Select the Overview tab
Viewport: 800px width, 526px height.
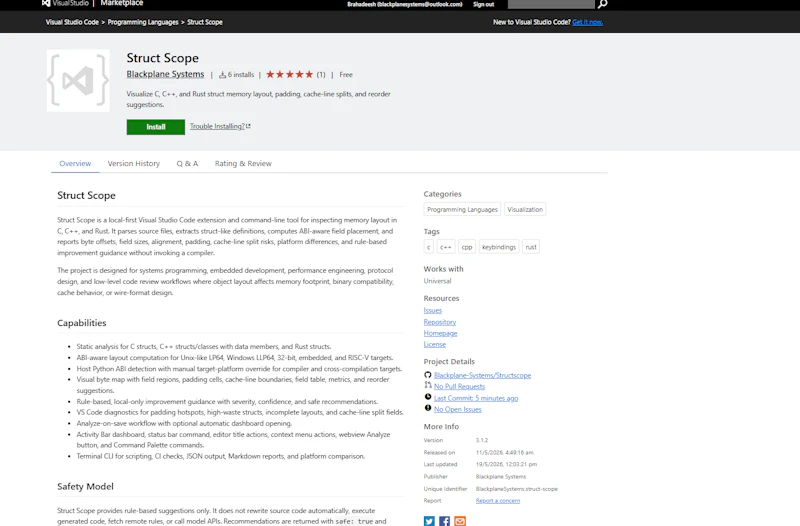point(75,163)
